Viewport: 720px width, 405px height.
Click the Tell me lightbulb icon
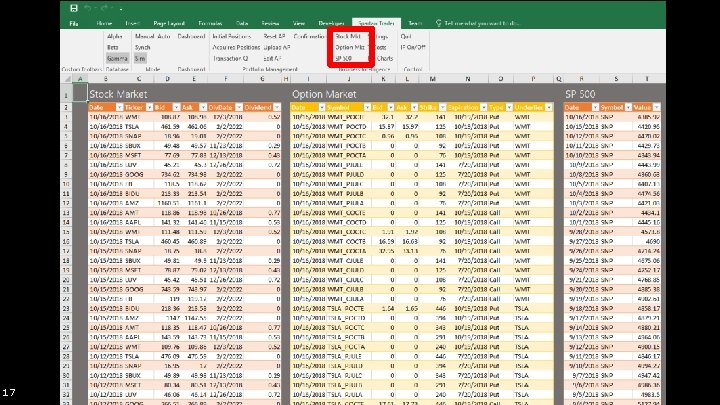439,22
